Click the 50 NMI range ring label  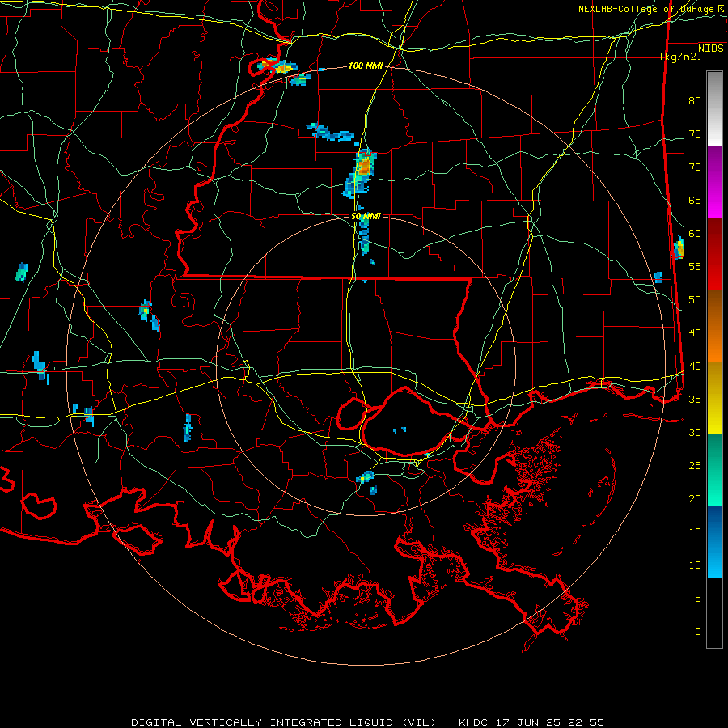pyautogui.click(x=366, y=216)
